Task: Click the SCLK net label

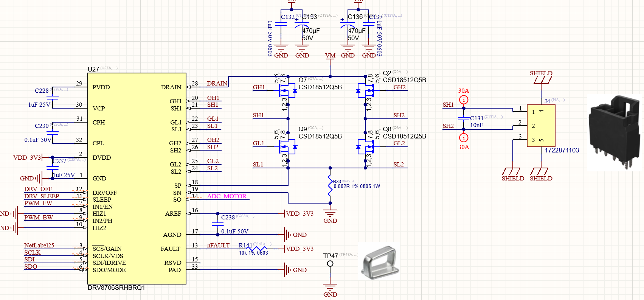Action: coord(32,252)
